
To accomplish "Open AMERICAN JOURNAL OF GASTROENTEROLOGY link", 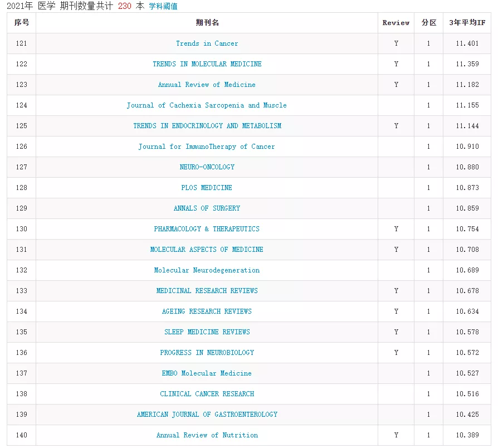I will pyautogui.click(x=207, y=415).
